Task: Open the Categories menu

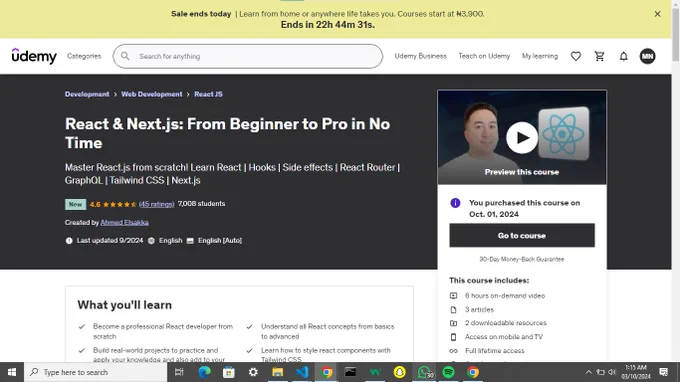Action: coord(84,56)
